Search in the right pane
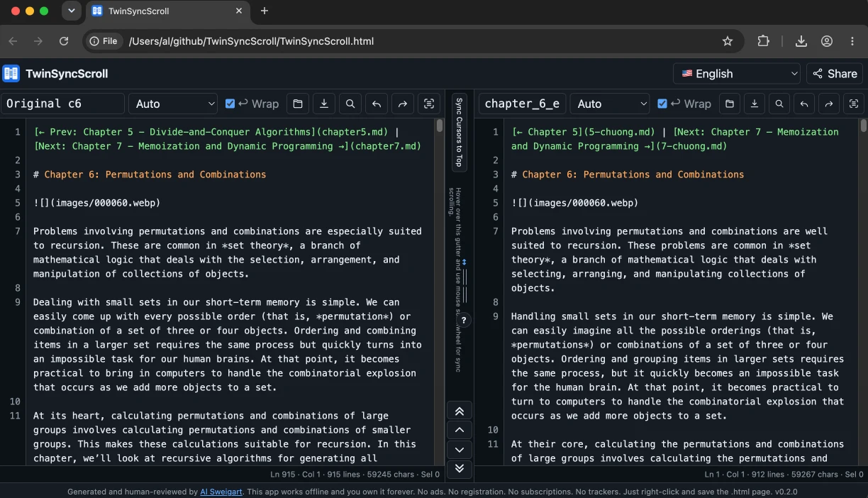868x498 pixels. 779,104
